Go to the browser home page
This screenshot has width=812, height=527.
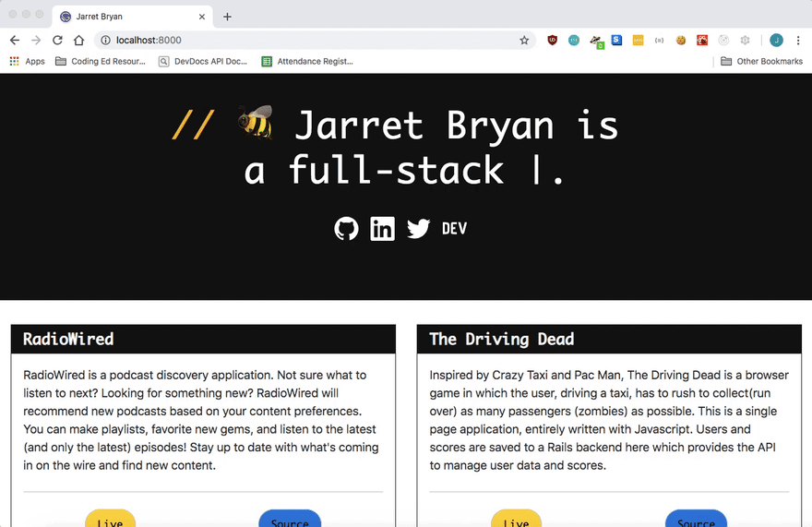tap(78, 40)
